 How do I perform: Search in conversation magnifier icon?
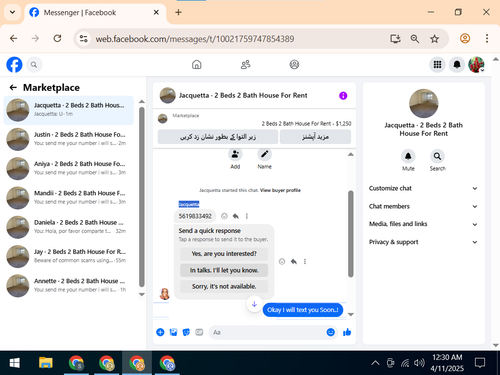[437, 156]
